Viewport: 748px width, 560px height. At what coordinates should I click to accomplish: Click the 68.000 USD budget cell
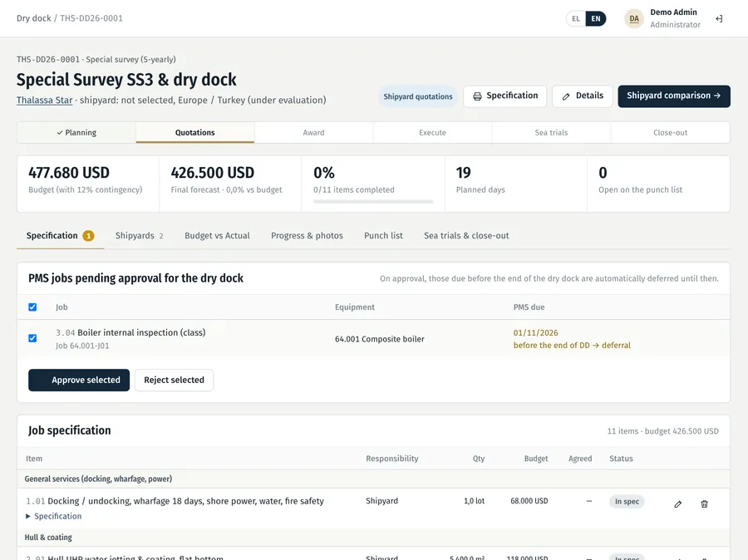[x=529, y=501]
